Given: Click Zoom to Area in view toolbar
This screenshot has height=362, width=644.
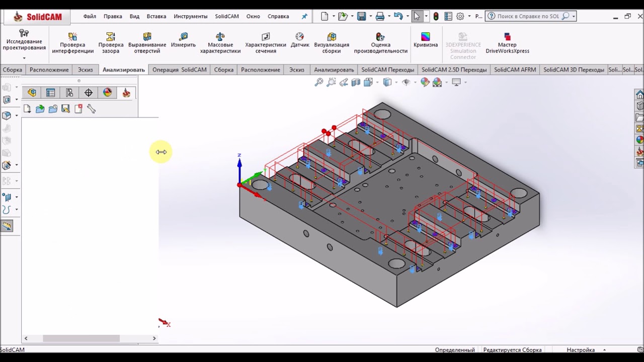Looking at the screenshot, I should [331, 82].
